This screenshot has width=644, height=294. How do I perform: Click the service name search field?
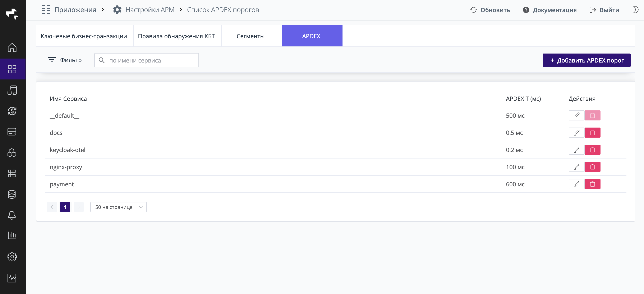click(146, 60)
